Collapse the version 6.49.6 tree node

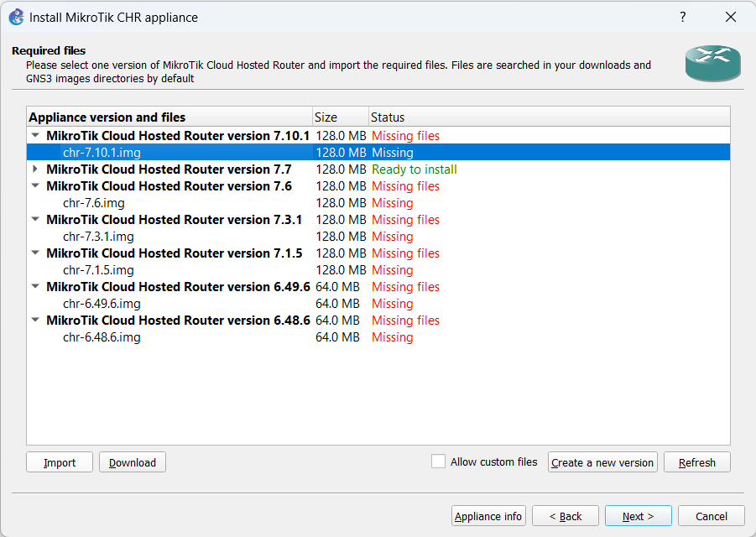click(35, 287)
